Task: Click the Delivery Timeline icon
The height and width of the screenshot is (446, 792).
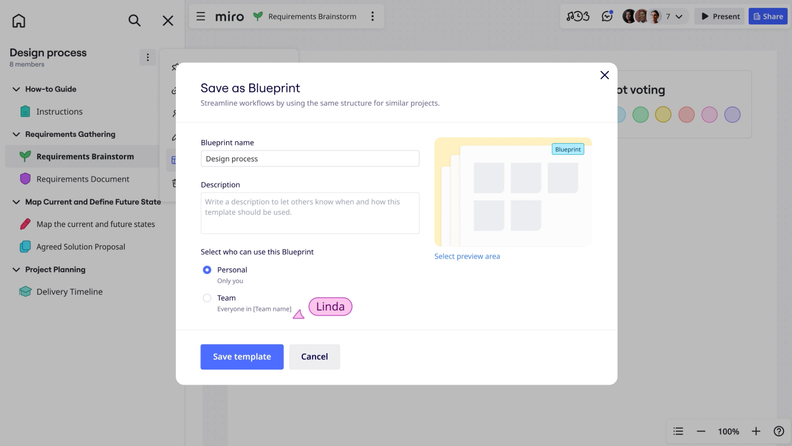Action: [25, 291]
